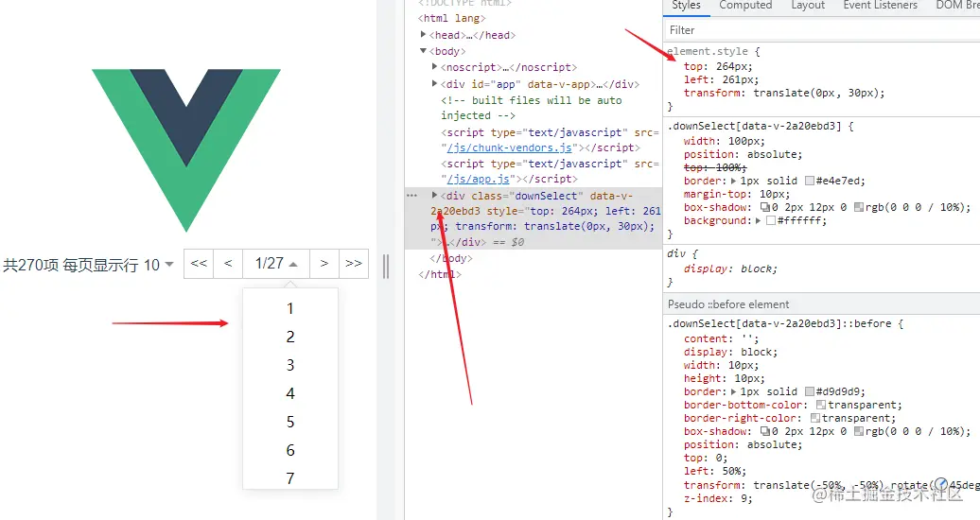980x520 pixels.
Task: Select page 1 in dropdown list
Action: pyautogui.click(x=290, y=309)
